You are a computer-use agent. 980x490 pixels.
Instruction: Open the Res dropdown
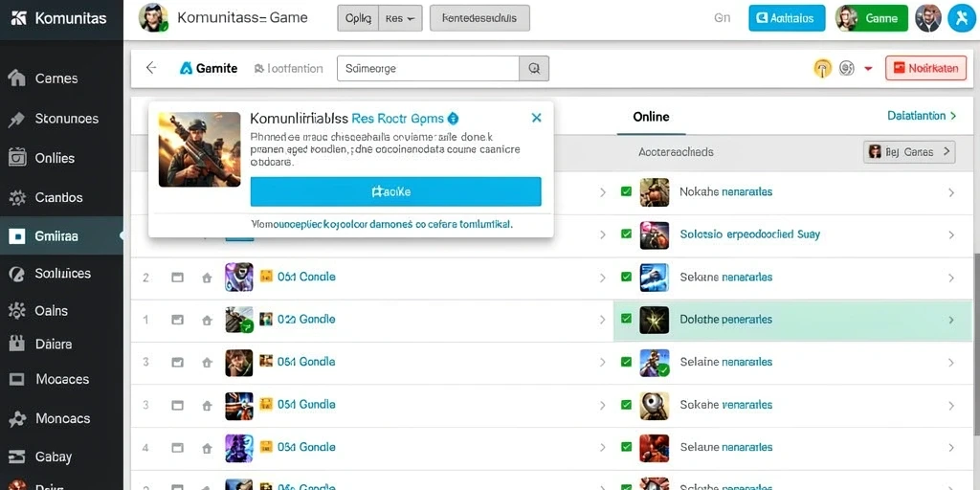pos(401,18)
